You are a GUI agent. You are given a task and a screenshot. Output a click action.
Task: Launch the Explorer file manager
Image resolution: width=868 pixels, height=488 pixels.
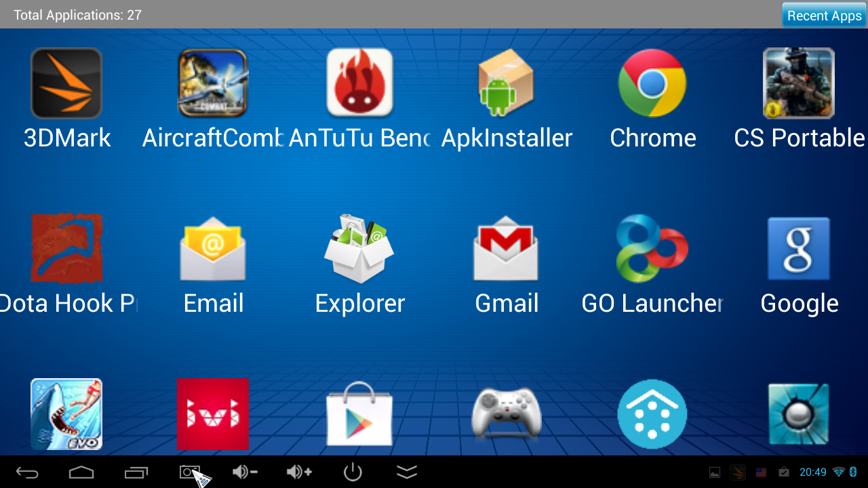coord(359,248)
